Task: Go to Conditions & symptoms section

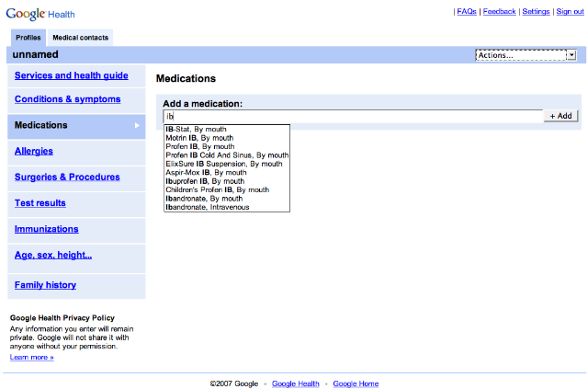Action: pyautogui.click(x=67, y=99)
